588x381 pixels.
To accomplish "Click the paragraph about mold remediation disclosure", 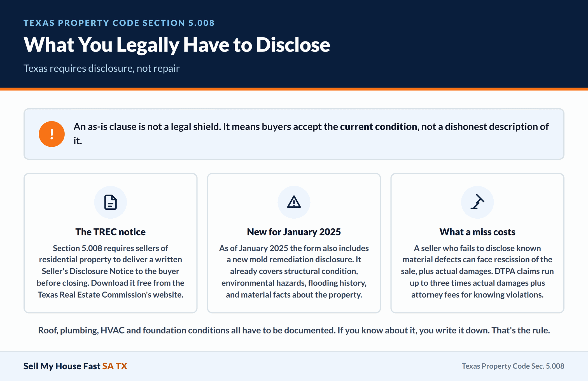I will [x=294, y=271].
